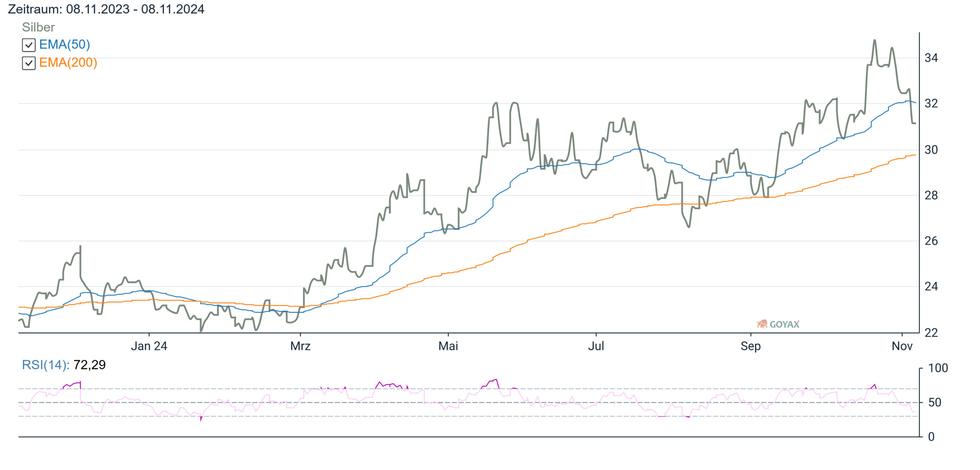Screen dimensions: 980x470
Task: Click the EMA(50) legend label
Action: tap(65, 44)
